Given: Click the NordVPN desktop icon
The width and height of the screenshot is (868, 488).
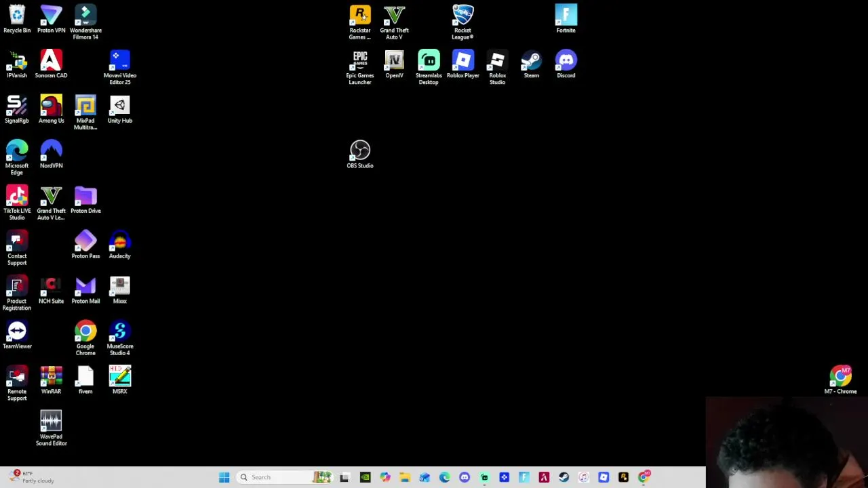Looking at the screenshot, I should pos(52,155).
